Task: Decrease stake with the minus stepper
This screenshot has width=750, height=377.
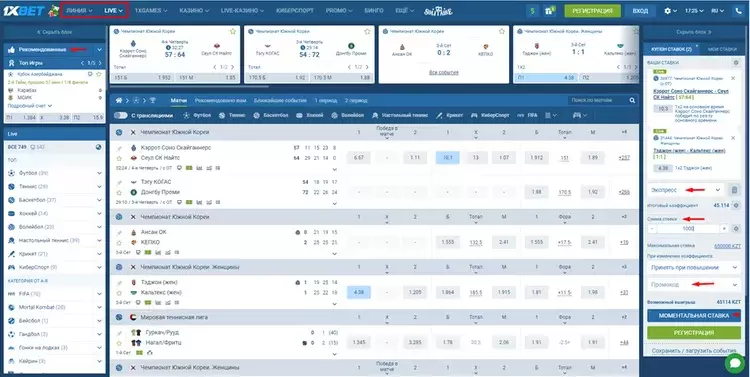Action: [x=652, y=229]
